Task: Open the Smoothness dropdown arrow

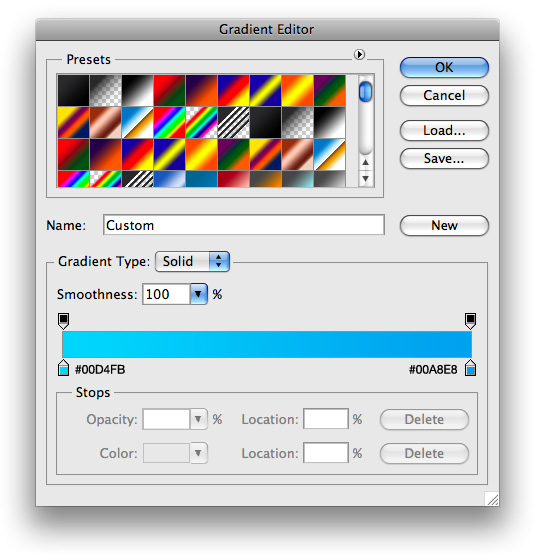Action: (x=199, y=294)
